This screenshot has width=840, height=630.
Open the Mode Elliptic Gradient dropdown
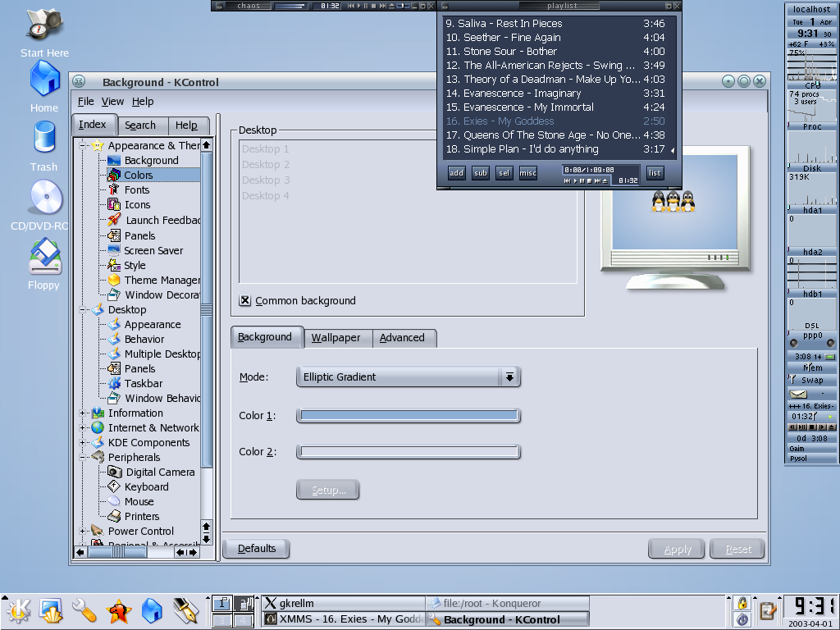coord(409,377)
